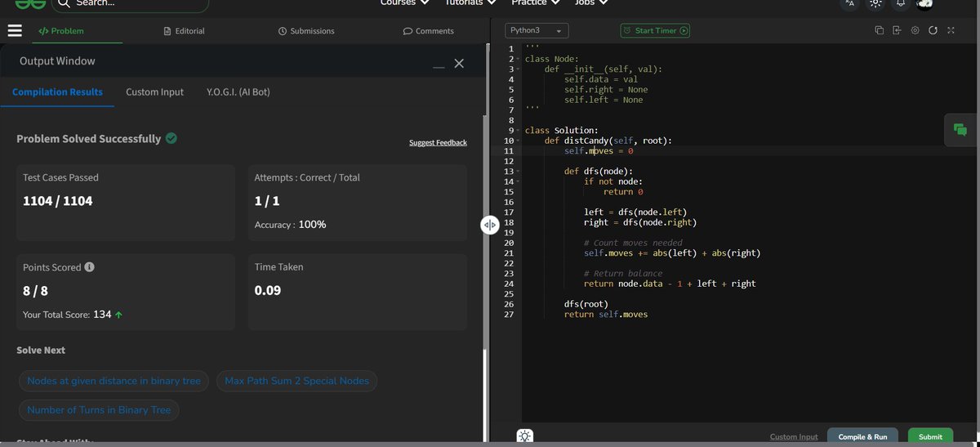Submit the solution
This screenshot has height=447, width=980.
click(x=930, y=437)
